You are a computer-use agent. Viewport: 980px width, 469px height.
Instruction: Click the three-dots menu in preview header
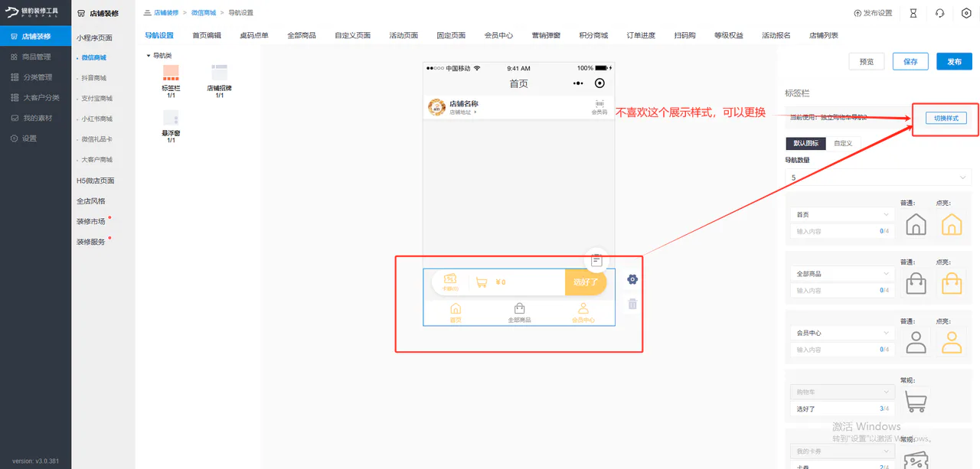click(x=578, y=83)
